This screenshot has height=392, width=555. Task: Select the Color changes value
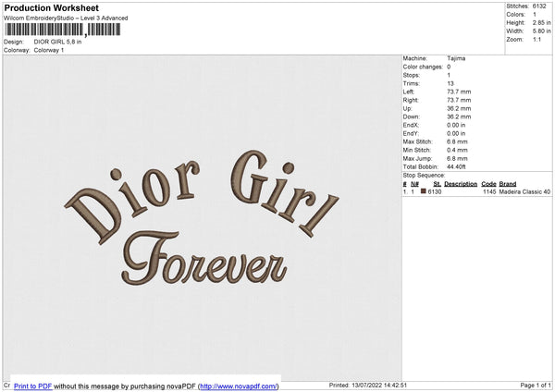(x=449, y=67)
